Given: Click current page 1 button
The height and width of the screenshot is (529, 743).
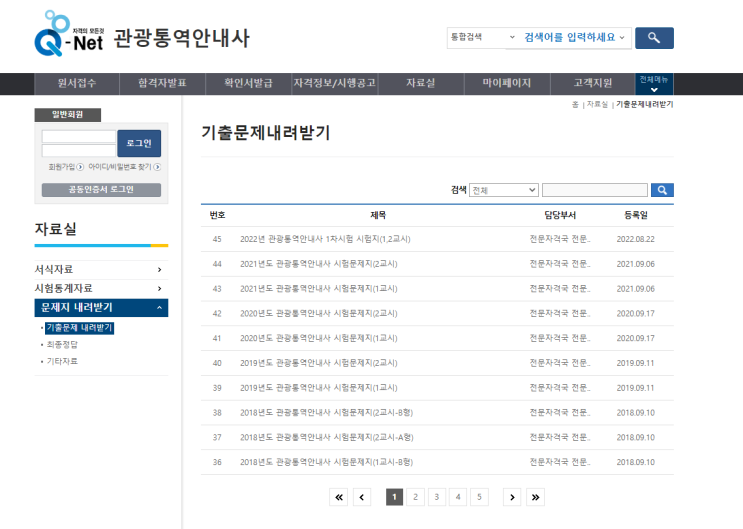Looking at the screenshot, I should click(394, 497).
